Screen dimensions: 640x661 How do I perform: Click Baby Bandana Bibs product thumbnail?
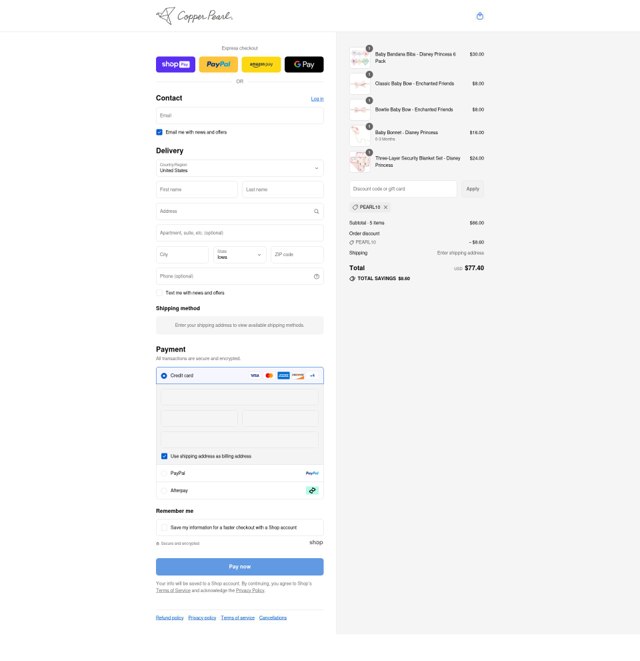pos(360,58)
